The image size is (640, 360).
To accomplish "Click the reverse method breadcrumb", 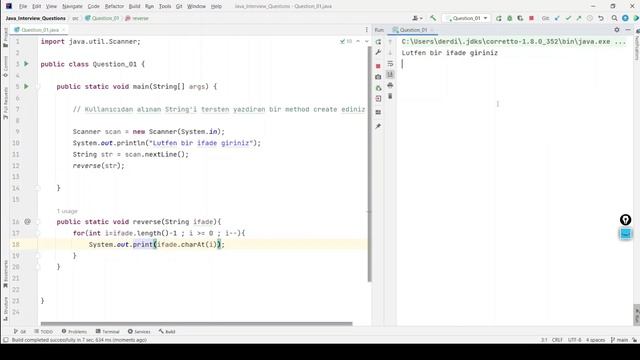I will pos(137,18).
